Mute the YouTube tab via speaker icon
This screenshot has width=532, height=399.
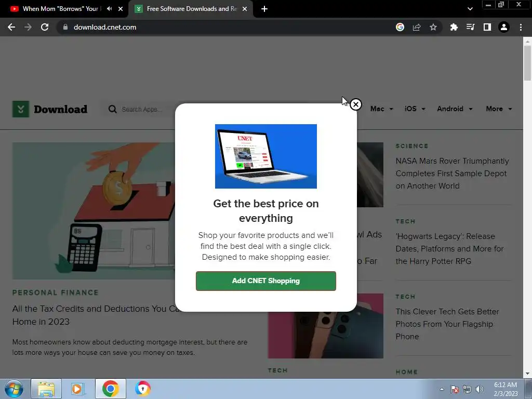109,9
